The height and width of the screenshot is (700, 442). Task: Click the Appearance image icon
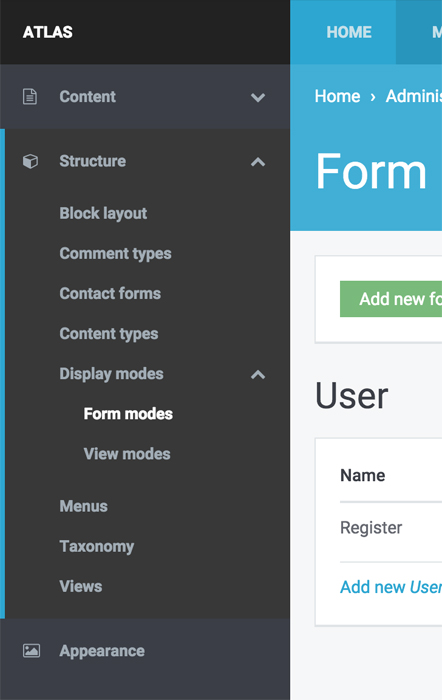(x=31, y=651)
